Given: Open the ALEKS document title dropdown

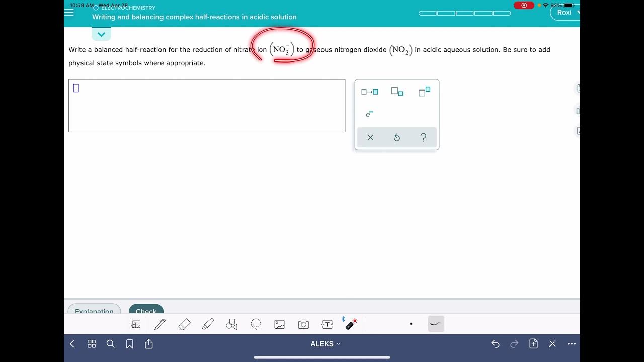Looking at the screenshot, I should 325,344.
